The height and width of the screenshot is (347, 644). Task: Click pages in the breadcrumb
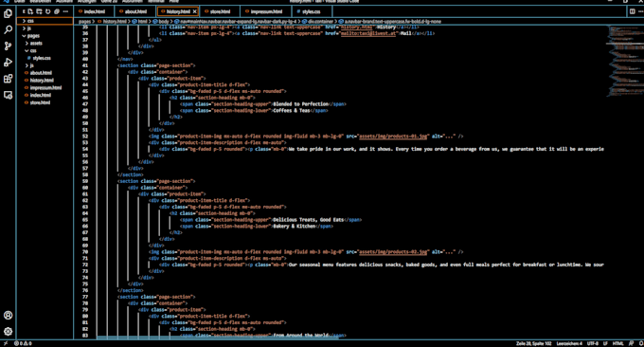click(84, 22)
